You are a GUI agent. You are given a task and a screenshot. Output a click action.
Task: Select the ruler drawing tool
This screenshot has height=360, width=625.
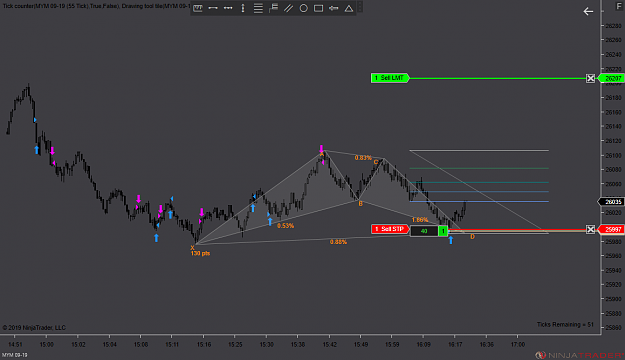pyautogui.click(x=198, y=8)
